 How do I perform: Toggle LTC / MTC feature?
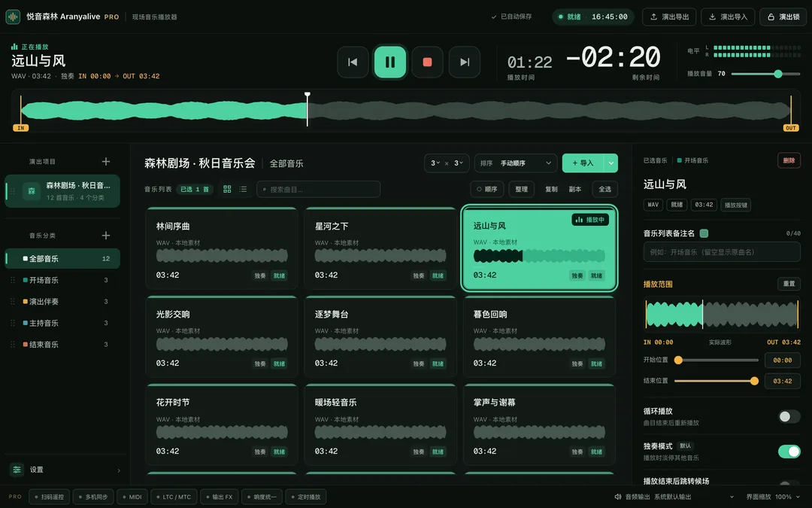(x=174, y=497)
